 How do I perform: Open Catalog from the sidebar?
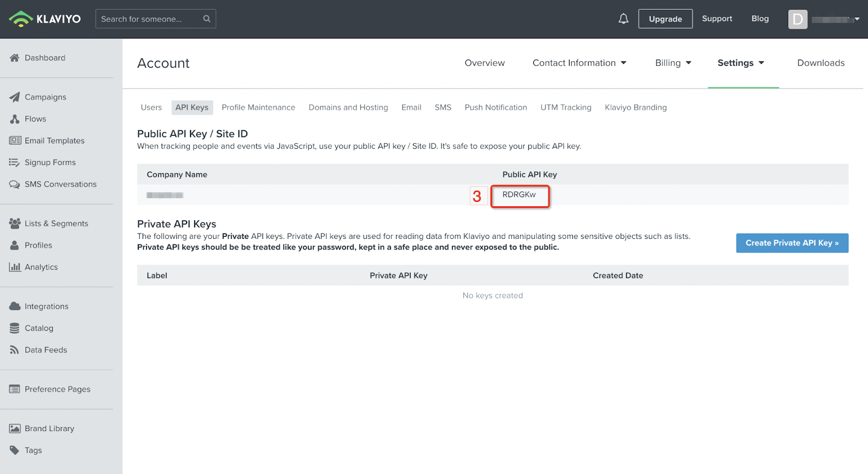point(39,328)
